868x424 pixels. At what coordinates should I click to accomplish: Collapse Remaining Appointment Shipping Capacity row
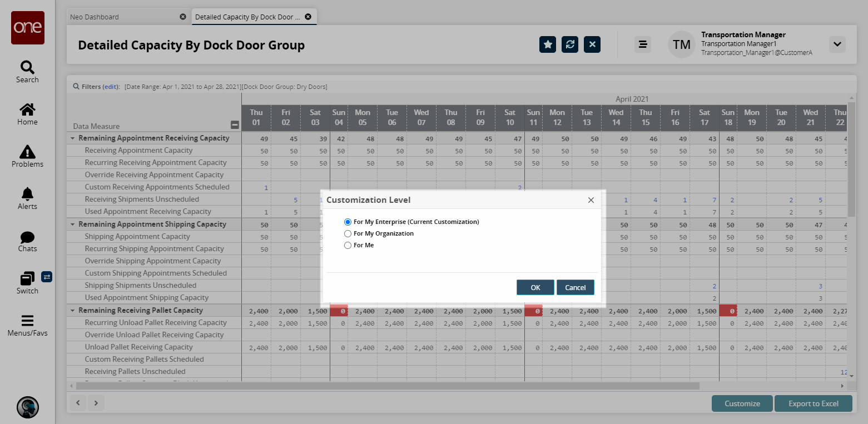coord(73,224)
